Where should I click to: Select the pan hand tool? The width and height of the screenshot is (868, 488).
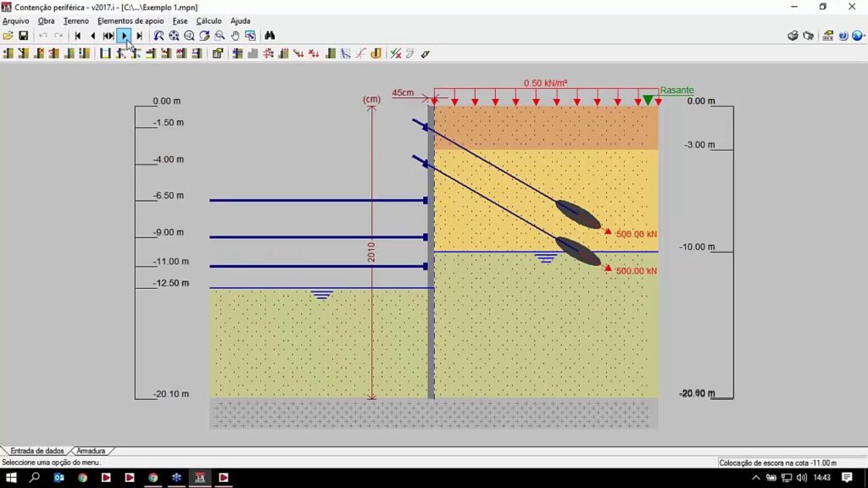pos(236,36)
